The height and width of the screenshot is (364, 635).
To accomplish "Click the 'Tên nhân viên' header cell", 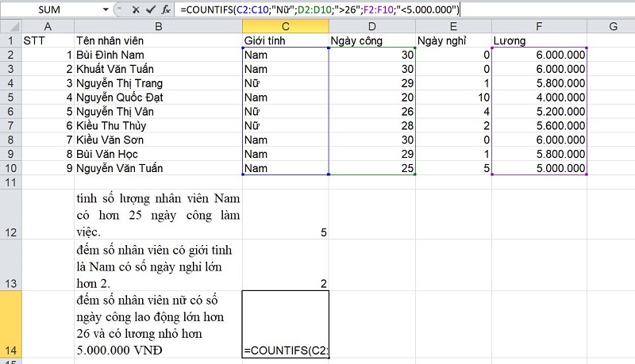I will [x=158, y=40].
